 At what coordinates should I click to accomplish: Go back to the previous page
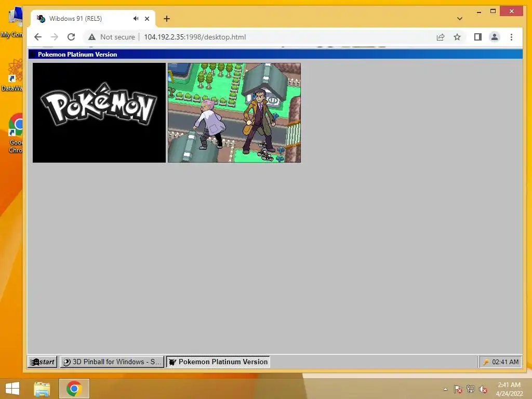click(x=38, y=37)
